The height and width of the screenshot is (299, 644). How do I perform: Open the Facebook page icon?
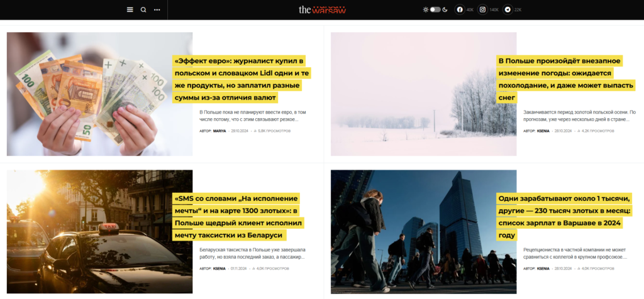[460, 10]
